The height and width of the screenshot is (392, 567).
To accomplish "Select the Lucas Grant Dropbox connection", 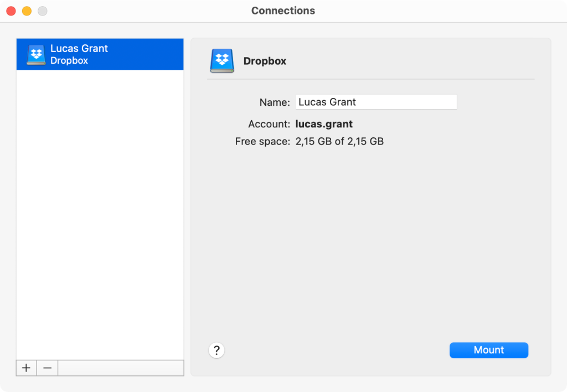I will tap(100, 54).
